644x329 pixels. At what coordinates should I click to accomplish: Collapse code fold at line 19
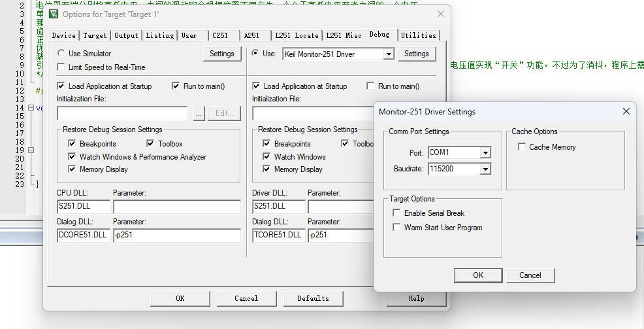tap(31, 150)
